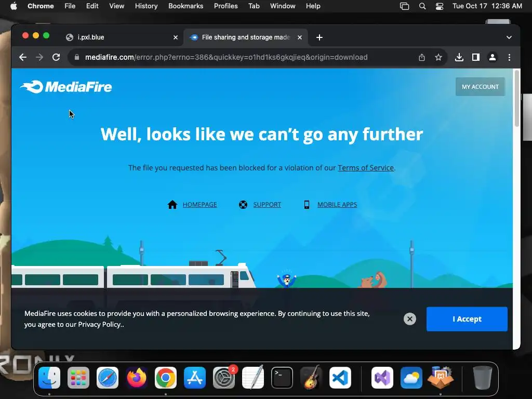Open the Profiles menu
This screenshot has height=399, width=532.
pyautogui.click(x=225, y=6)
